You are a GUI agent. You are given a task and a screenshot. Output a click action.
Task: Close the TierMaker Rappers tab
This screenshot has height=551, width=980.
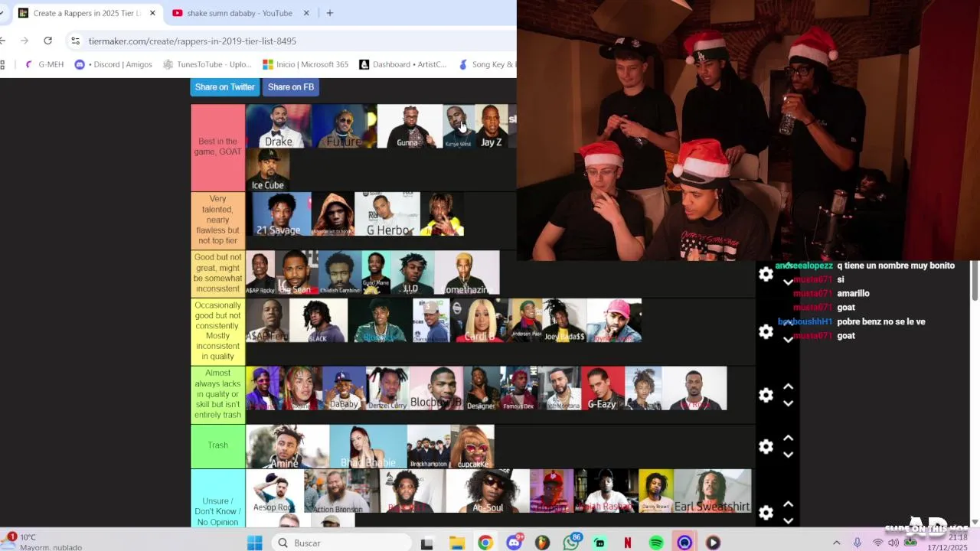click(152, 13)
